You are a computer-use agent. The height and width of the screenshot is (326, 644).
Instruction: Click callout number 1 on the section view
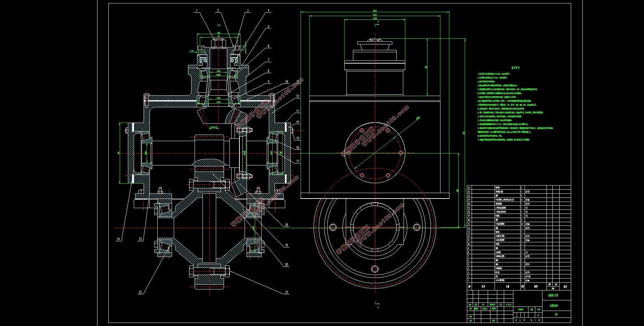pos(197,11)
